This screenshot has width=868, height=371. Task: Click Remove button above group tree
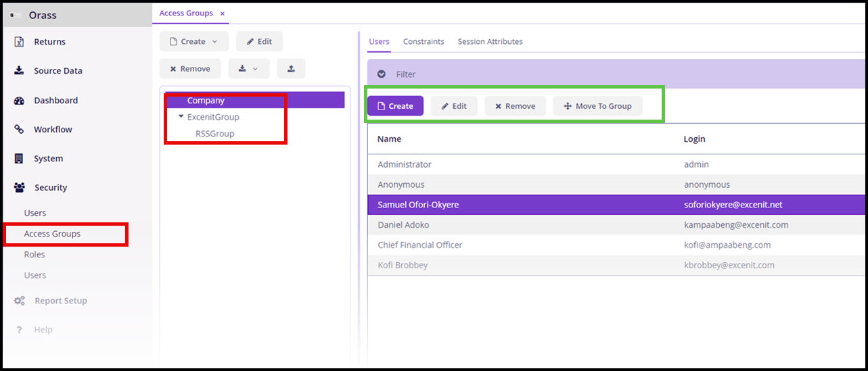tap(190, 68)
